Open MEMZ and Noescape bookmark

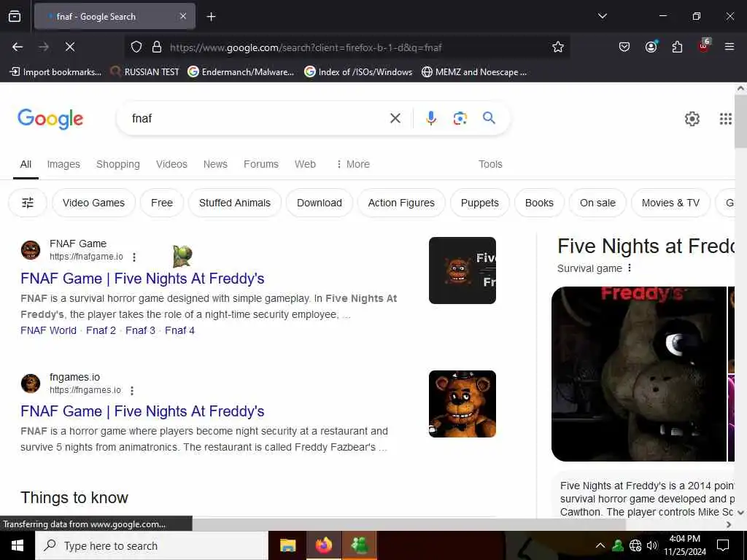[474, 72]
